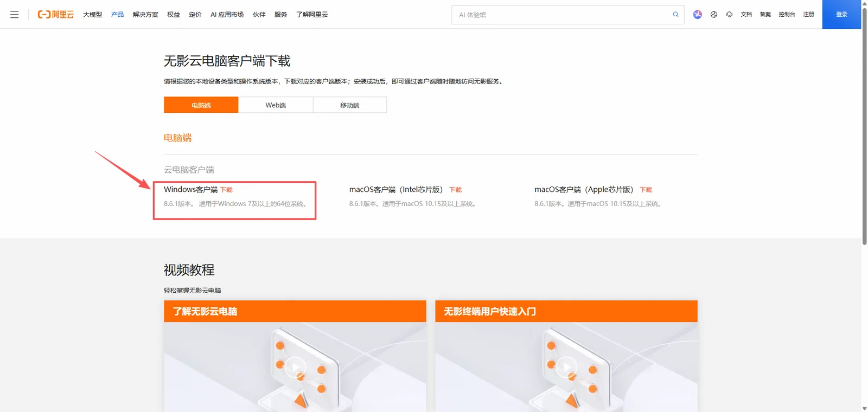Viewport: 868px width, 412px height.
Task: Open the 大模型 menu
Action: click(93, 15)
